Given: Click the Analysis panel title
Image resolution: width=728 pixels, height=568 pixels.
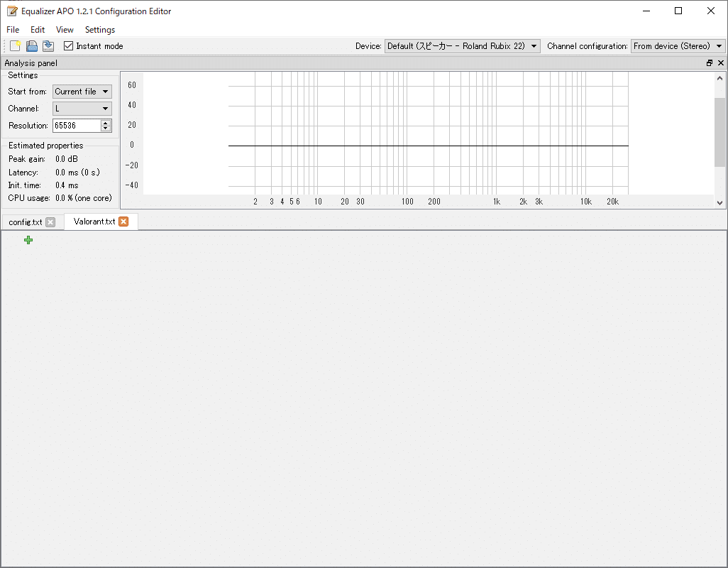Looking at the screenshot, I should click(x=31, y=63).
